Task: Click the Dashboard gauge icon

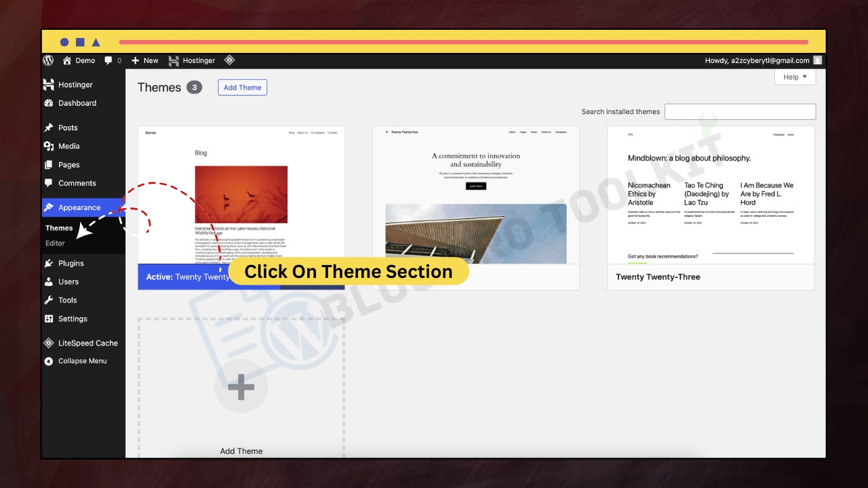Action: click(x=48, y=103)
